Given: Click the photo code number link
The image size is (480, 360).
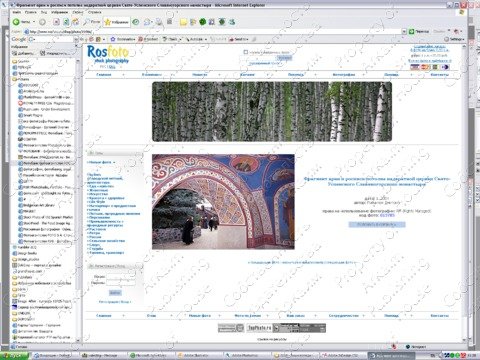Looking at the screenshot, I should [x=387, y=215].
